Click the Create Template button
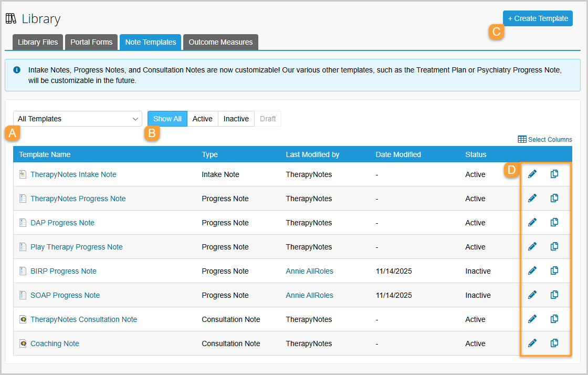This screenshot has width=588, height=375. pyautogui.click(x=538, y=18)
